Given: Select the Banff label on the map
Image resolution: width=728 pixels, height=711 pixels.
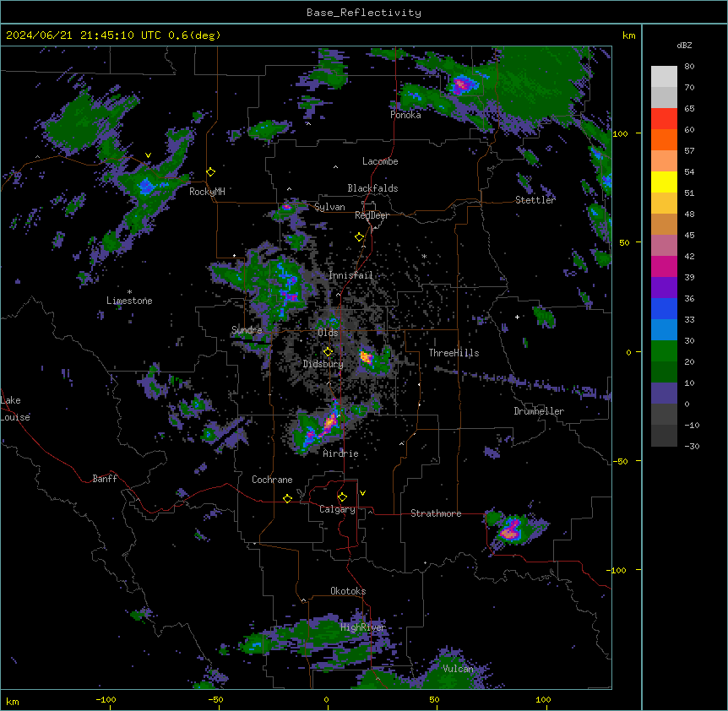Looking at the screenshot, I should click(x=105, y=479).
